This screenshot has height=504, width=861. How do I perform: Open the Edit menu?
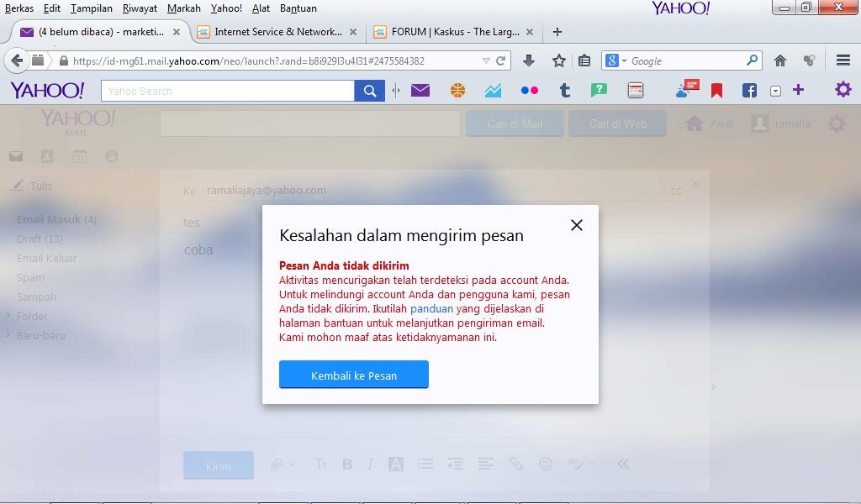(52, 8)
